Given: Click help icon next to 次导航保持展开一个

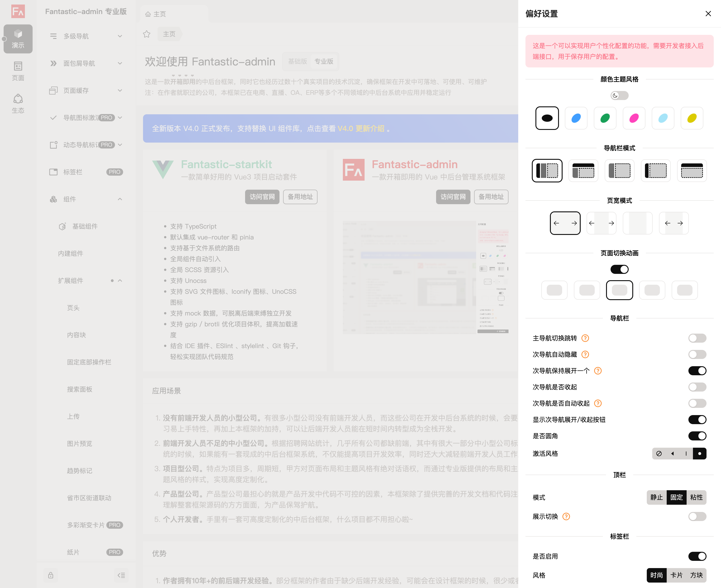Looking at the screenshot, I should [598, 370].
